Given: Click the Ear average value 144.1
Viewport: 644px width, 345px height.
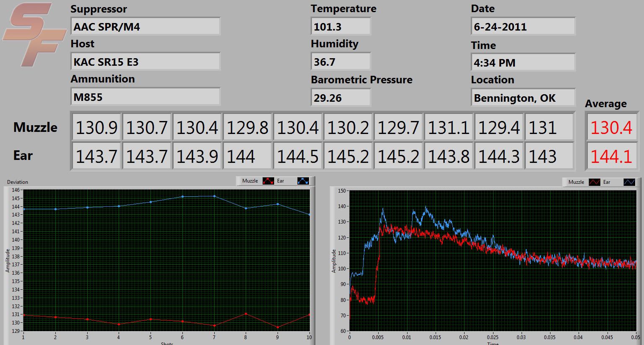Looking at the screenshot, I should 611,156.
